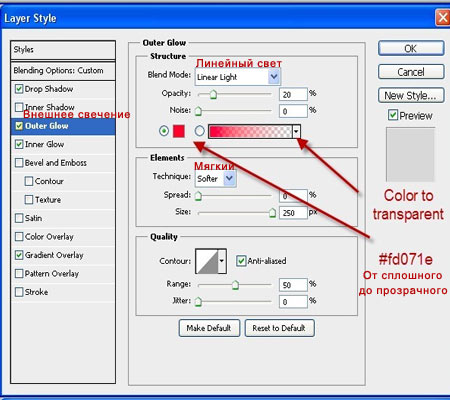This screenshot has height=400, width=450.
Task: Open the Contour picker dropdown arrow
Action: [222, 261]
